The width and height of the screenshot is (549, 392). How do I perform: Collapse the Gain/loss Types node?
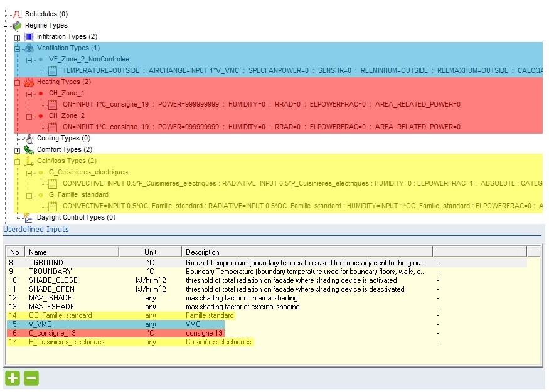click(17, 161)
